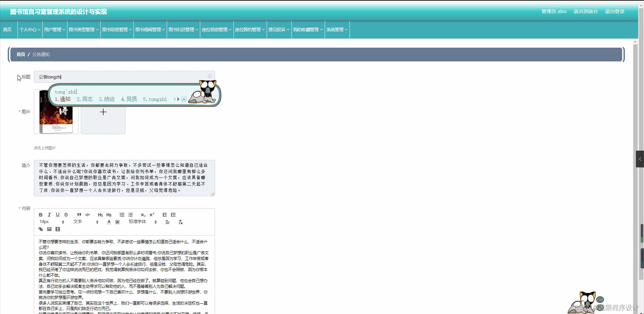Toggle strikethrough formatting in the editor
This screenshot has width=644, height=314.
pos(66,215)
